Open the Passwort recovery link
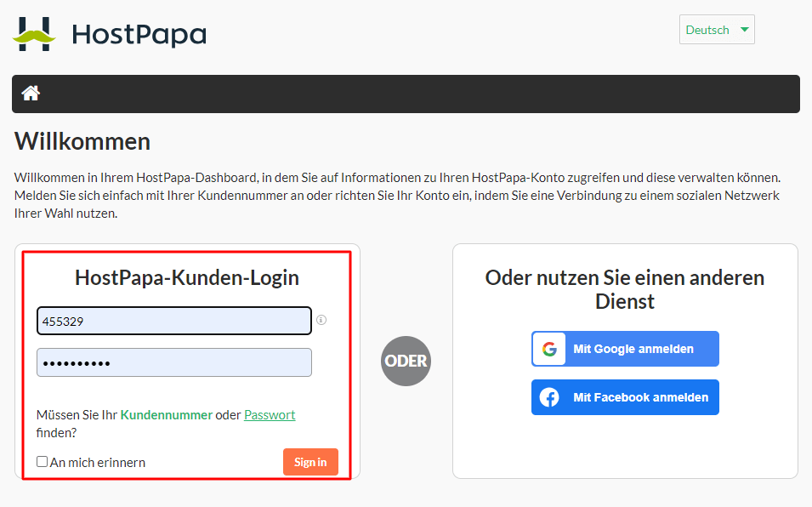Screen dimensions: 812x507 pyautogui.click(x=270, y=415)
